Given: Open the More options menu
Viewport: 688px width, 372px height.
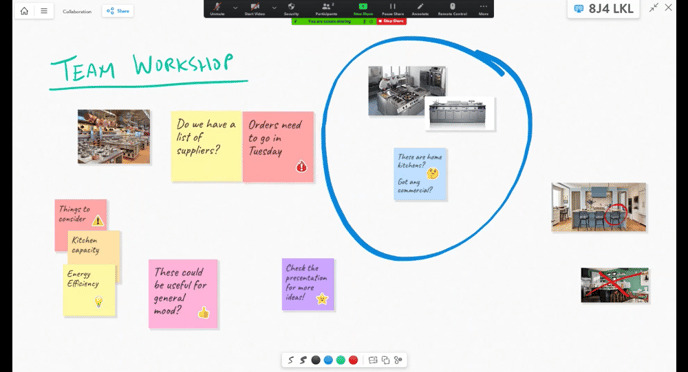Looking at the screenshot, I should point(483,8).
